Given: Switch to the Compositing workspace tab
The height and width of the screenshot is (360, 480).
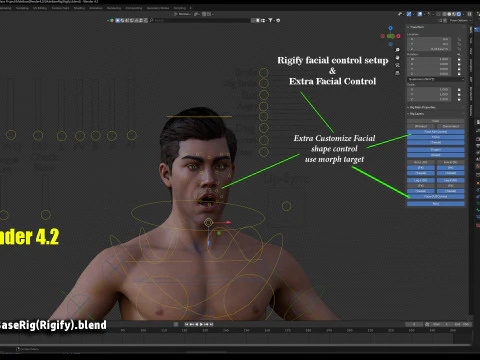Looking at the screenshot, I should (x=134, y=8).
